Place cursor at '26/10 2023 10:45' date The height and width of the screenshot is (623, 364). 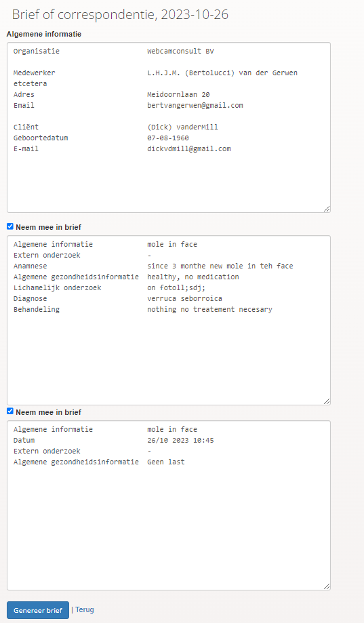click(180, 440)
